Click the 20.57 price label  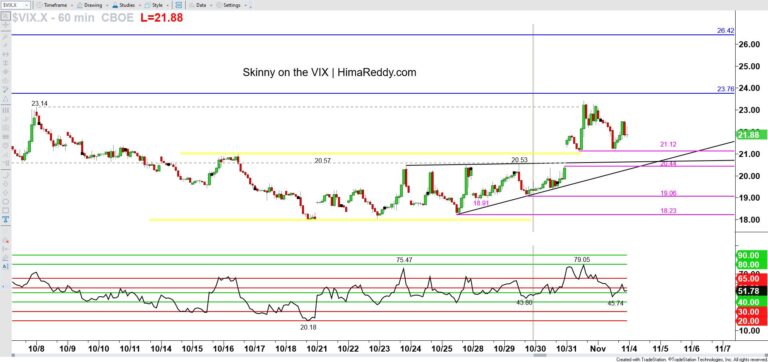click(323, 161)
